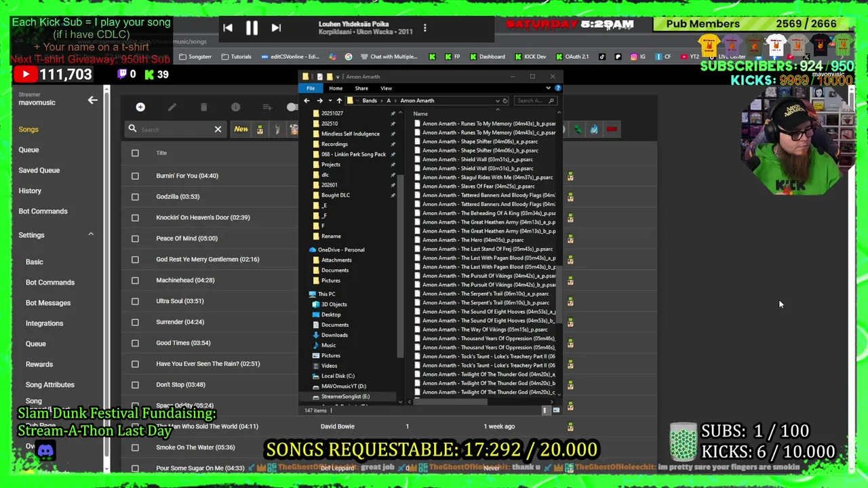Open the File tab in Explorer
Viewport: 868px width, 488px height.
pos(311,88)
